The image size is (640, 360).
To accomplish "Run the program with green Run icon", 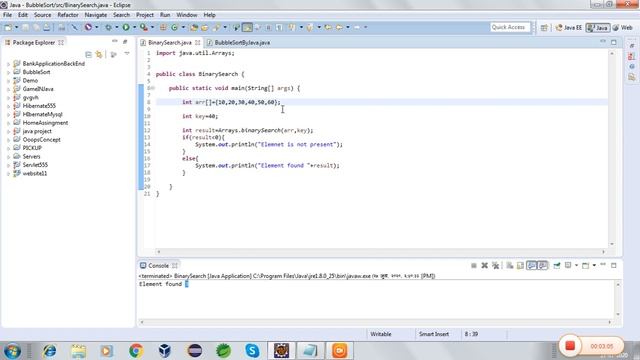I will [x=126, y=27].
